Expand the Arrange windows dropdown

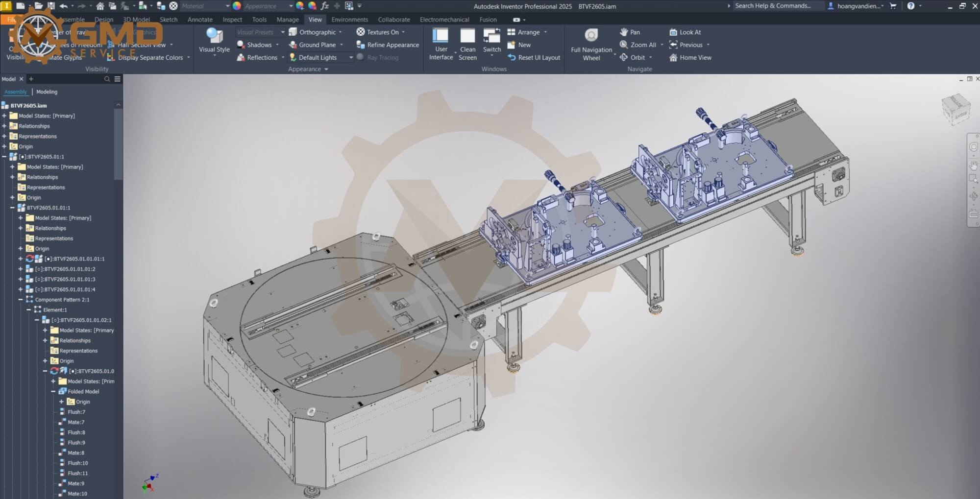[545, 32]
